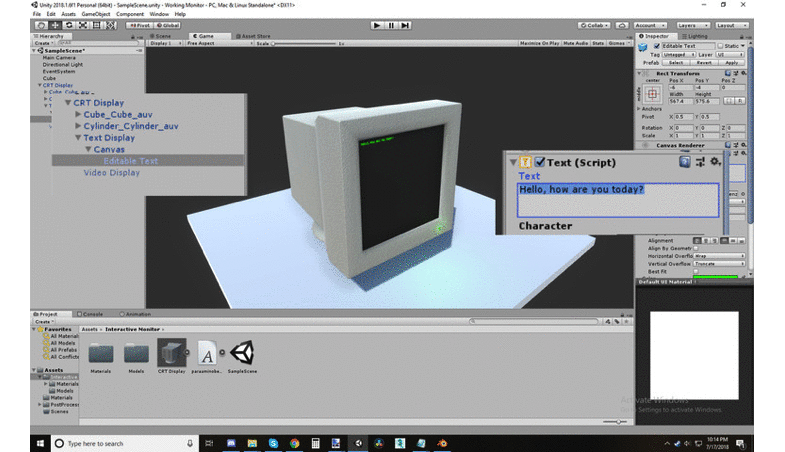The width and height of the screenshot is (785, 452).
Task: Click the raw edit mode R button
Action: coord(740,101)
